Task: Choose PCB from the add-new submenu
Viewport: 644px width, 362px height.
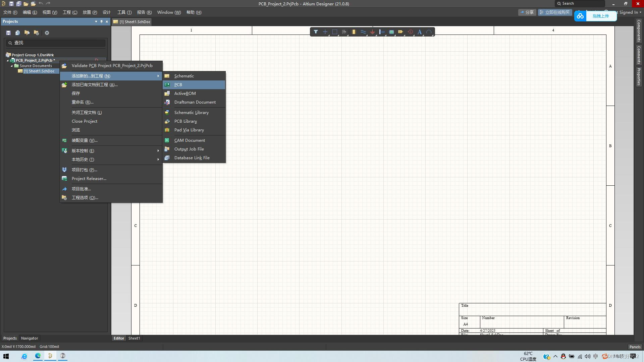Action: (178, 85)
